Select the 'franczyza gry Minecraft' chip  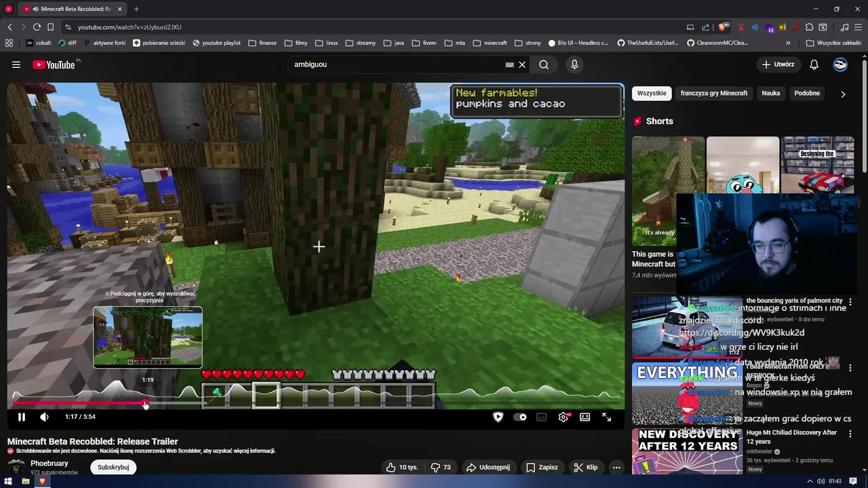[714, 93]
